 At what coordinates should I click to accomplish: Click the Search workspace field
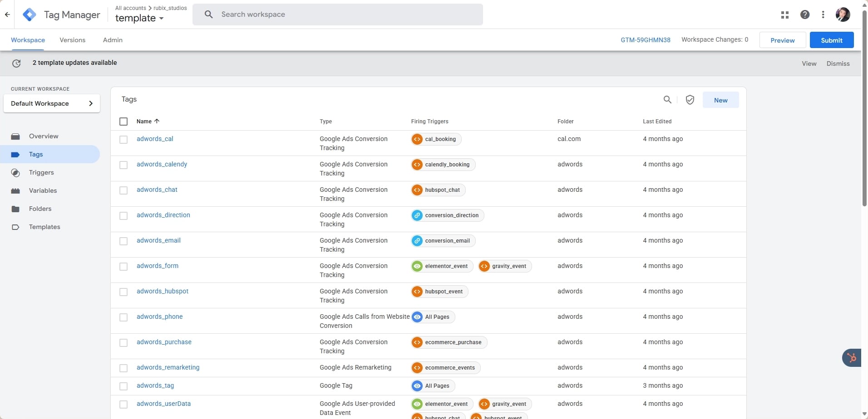pyautogui.click(x=338, y=14)
